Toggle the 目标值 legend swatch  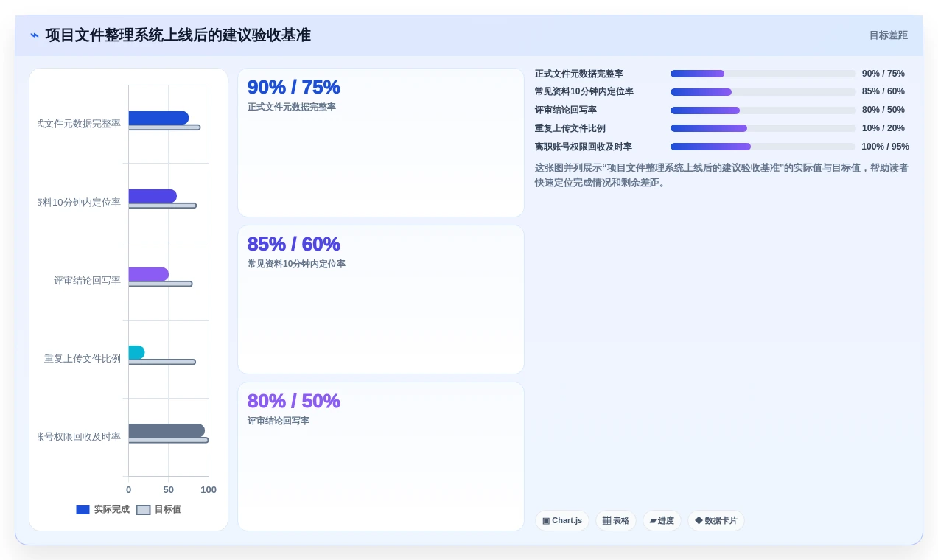143,510
